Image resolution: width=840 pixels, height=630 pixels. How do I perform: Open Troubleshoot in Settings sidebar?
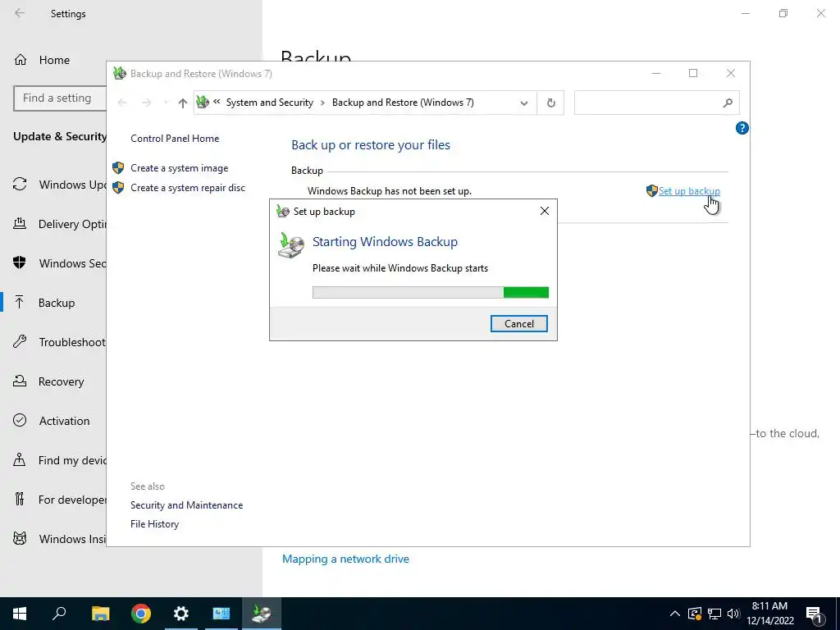coord(59,342)
